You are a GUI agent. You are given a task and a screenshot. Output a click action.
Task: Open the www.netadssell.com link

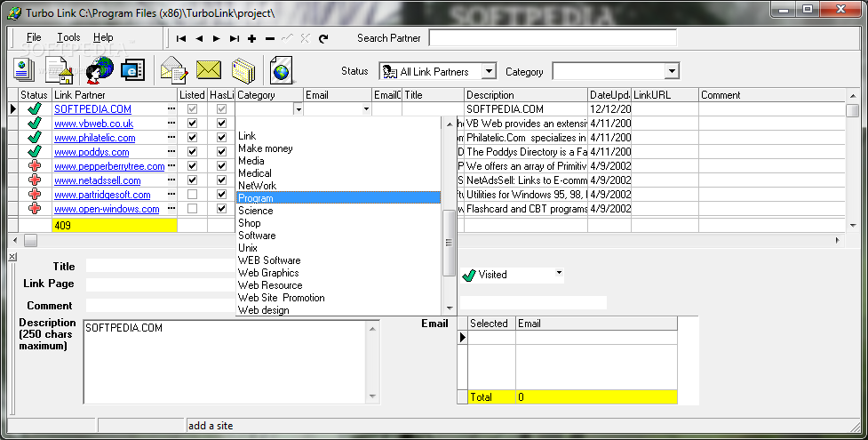pos(98,180)
